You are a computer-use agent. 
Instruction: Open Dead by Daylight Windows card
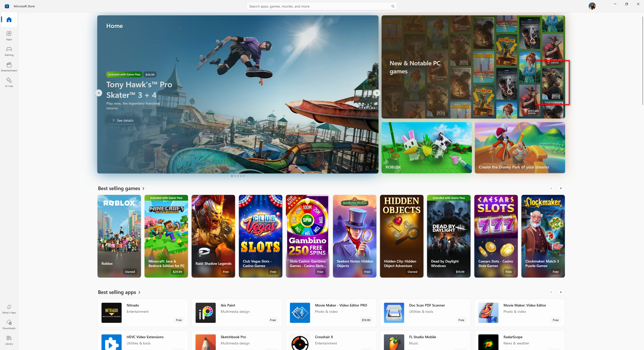(x=449, y=236)
